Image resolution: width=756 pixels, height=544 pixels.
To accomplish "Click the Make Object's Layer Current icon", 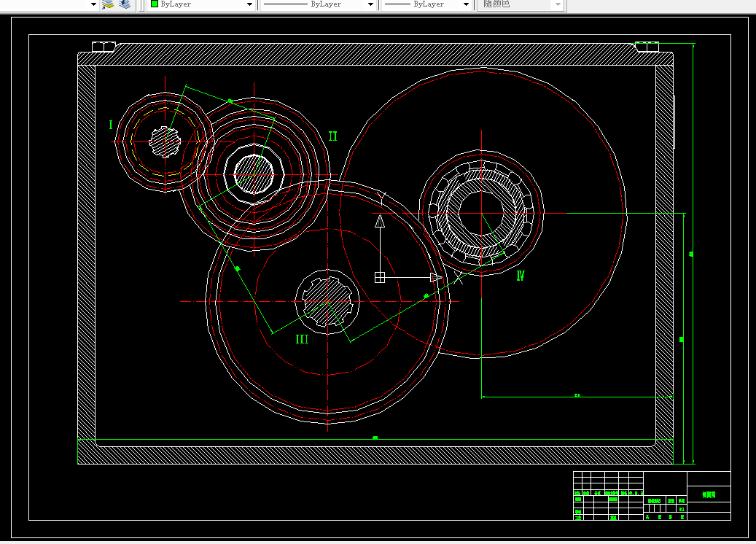I will [108, 4].
